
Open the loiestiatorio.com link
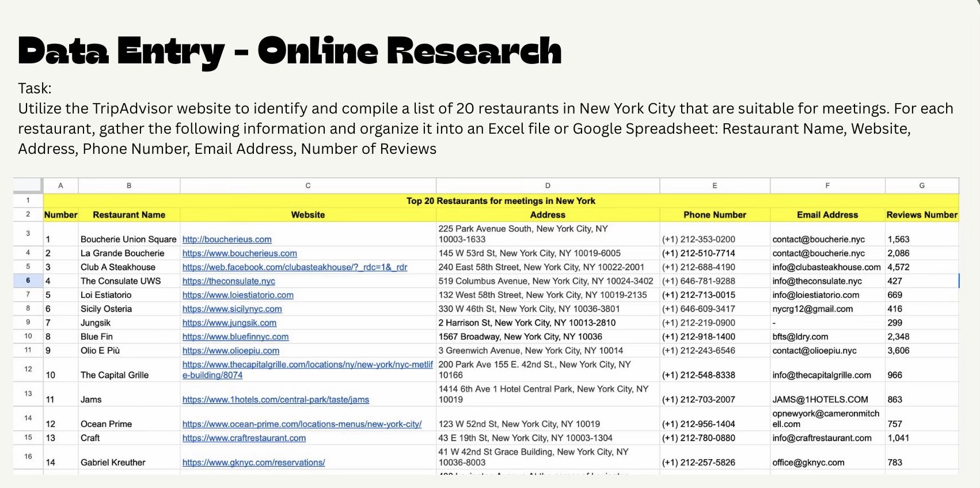click(238, 294)
